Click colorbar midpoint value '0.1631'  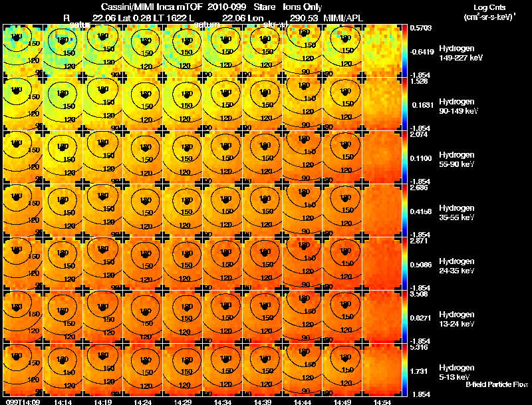click(x=423, y=105)
